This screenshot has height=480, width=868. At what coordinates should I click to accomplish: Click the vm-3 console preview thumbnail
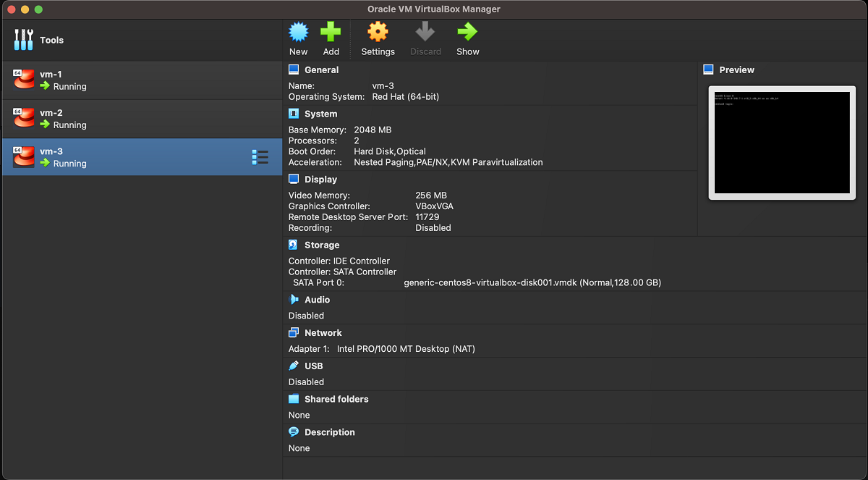pyautogui.click(x=782, y=143)
